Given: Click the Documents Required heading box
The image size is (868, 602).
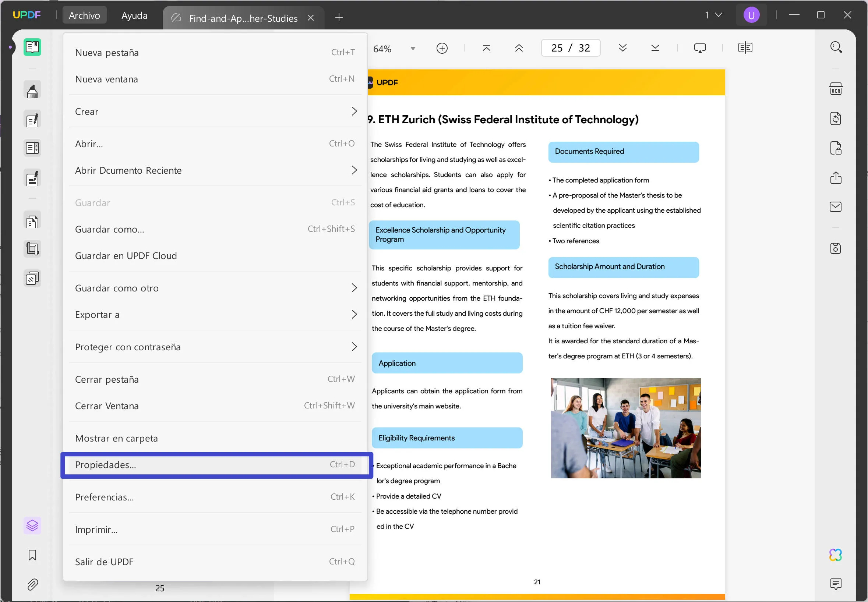Looking at the screenshot, I should coord(624,152).
